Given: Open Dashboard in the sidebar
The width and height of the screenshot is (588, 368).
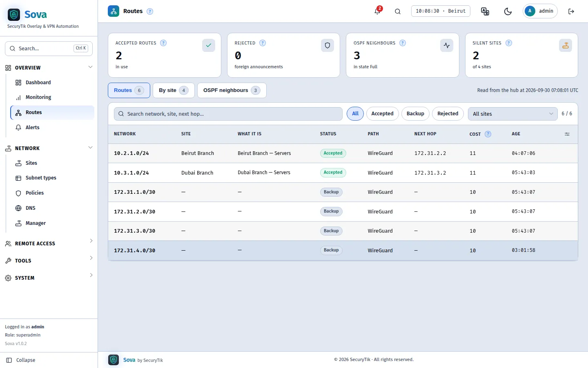Looking at the screenshot, I should click(52, 83).
